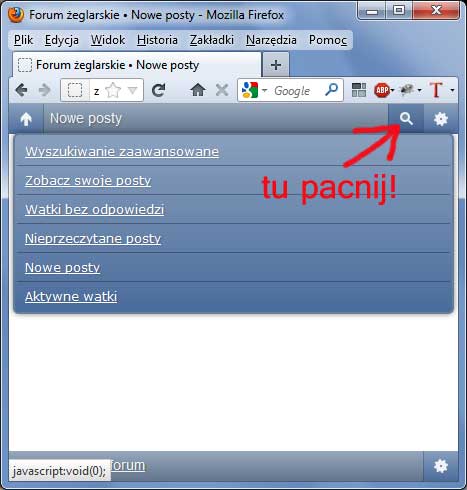Viewport: 467px width, 490px height.
Task: Click the up-arrow icon beside Nowe posty
Action: coord(26,119)
